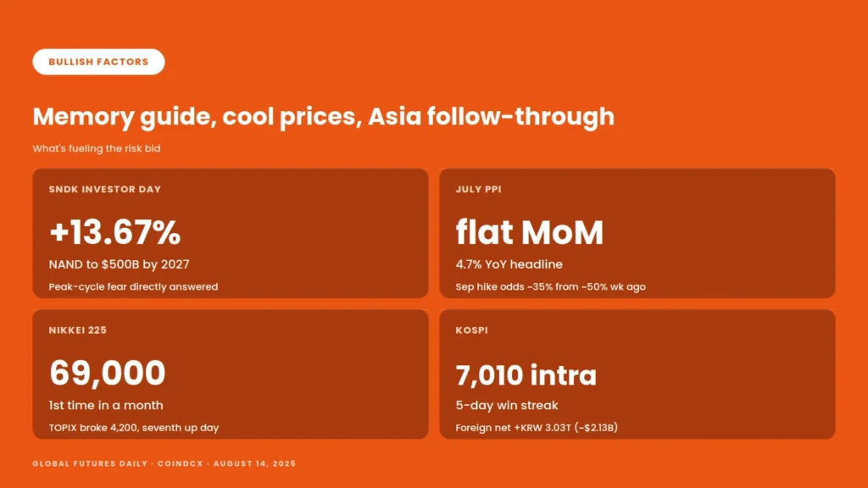Click the Global Futures Daily footer line
Viewport: 868px width, 488px height.
point(164,463)
